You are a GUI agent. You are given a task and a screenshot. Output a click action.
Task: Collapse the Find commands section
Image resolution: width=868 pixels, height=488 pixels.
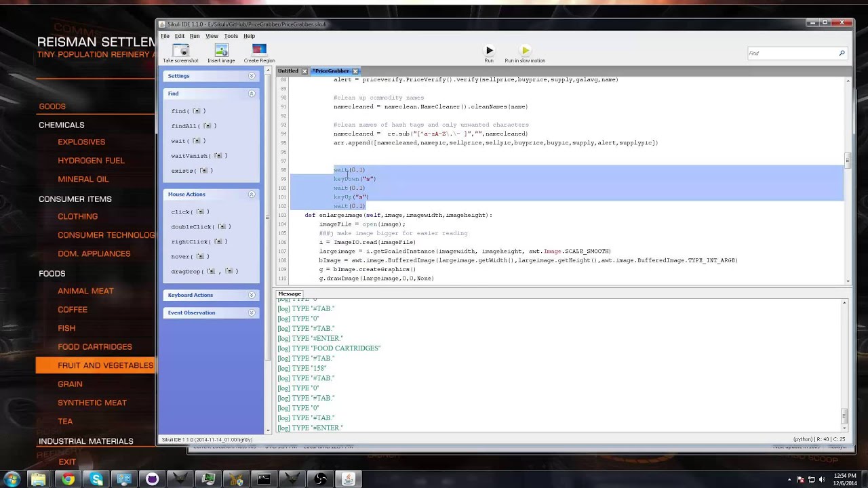pyautogui.click(x=252, y=94)
